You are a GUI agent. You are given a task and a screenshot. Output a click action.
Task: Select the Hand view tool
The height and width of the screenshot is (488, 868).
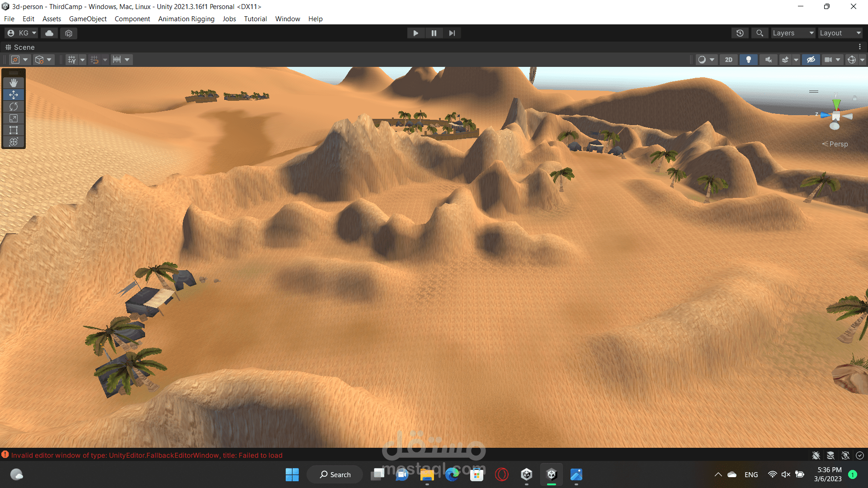pos(14,83)
